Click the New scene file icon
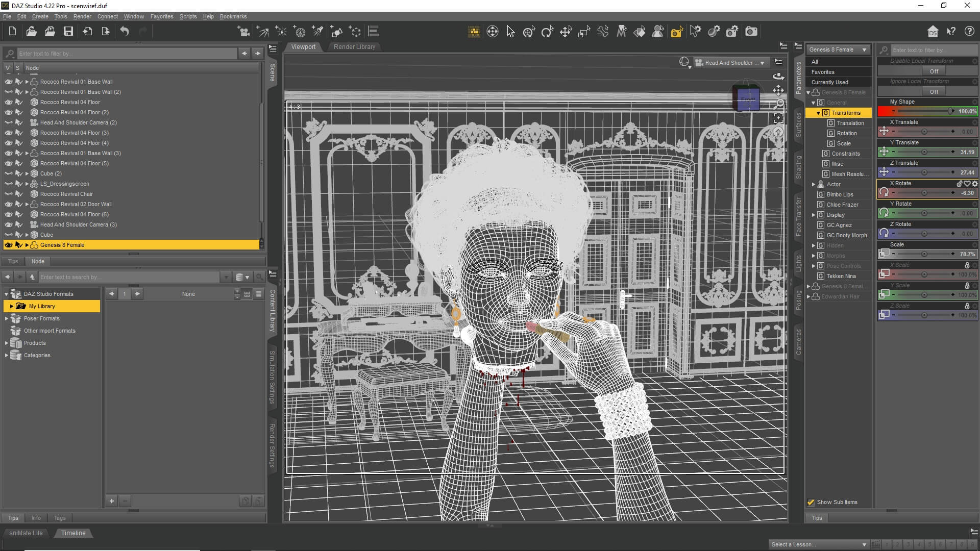 [12, 32]
